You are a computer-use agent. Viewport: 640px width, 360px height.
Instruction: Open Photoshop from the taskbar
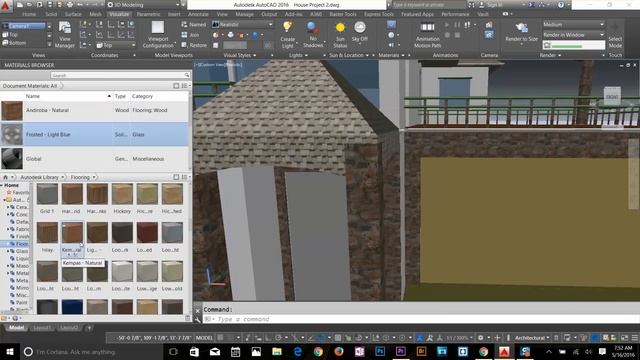(380, 351)
